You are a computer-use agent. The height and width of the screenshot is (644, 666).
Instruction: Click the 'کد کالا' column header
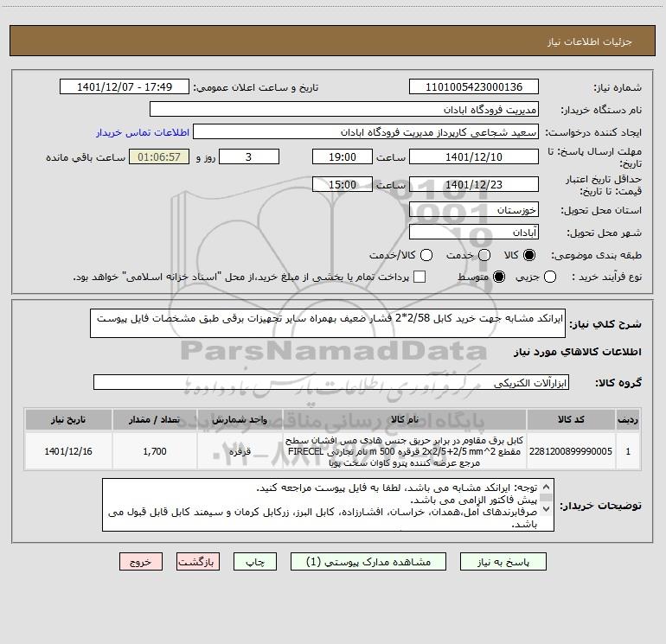(x=571, y=419)
